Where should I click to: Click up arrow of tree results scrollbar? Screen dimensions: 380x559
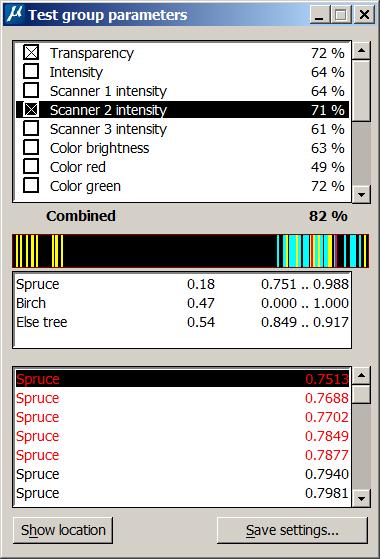(x=361, y=375)
